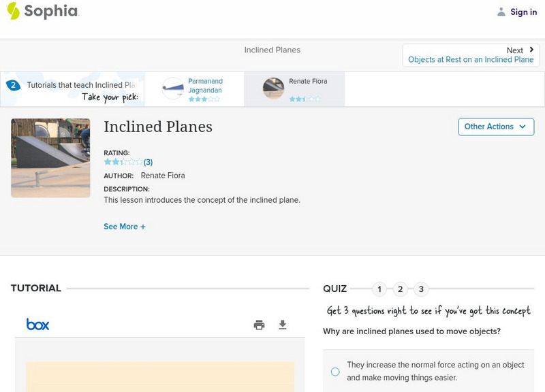The width and height of the screenshot is (545, 392).
Task: Click the Sign in link
Action: tap(523, 12)
